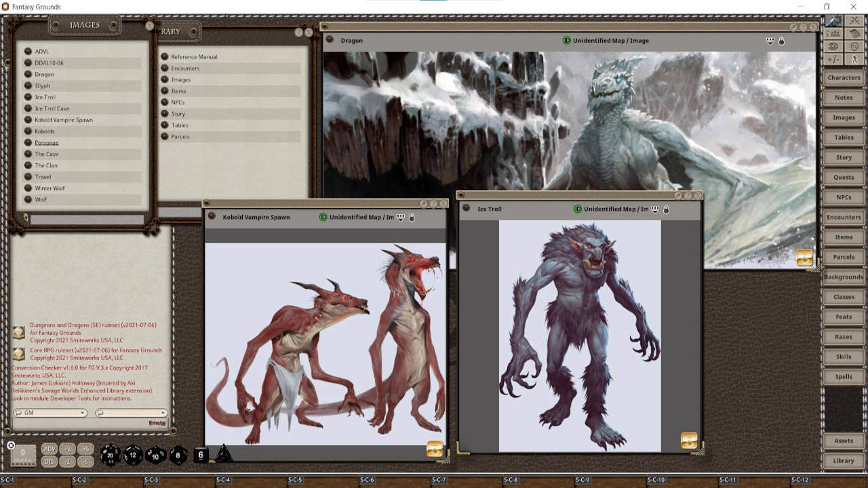Click the modifier stack counter box

click(x=24, y=454)
